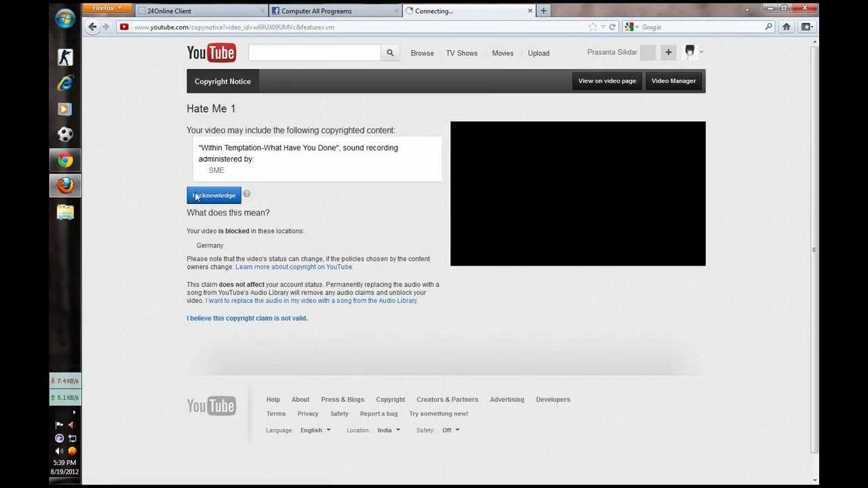The image size is (868, 488).
Task: Open the Location India dropdown in footer
Action: click(x=389, y=430)
